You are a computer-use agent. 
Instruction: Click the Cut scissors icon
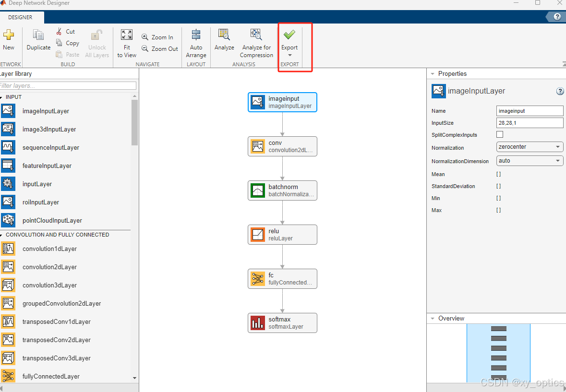point(59,31)
